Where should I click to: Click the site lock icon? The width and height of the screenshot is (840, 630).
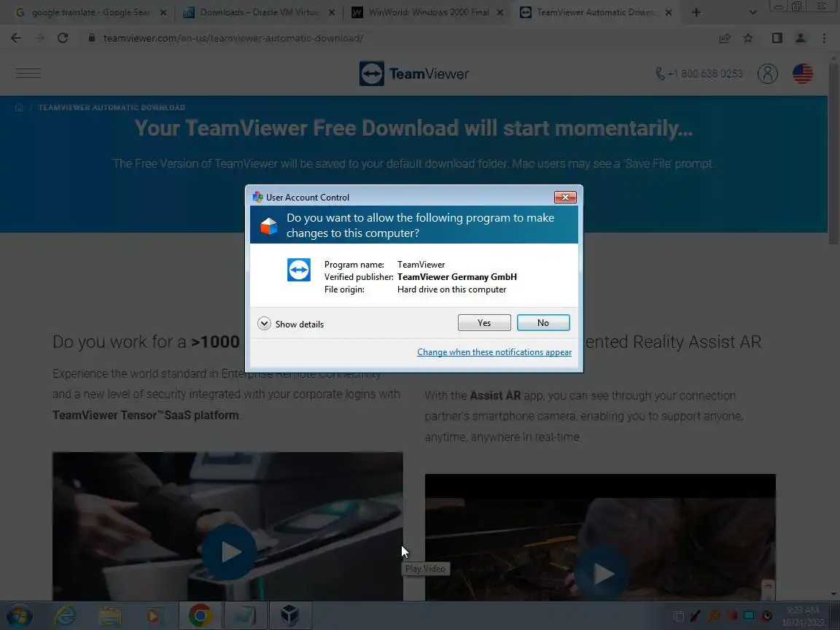[x=92, y=38]
